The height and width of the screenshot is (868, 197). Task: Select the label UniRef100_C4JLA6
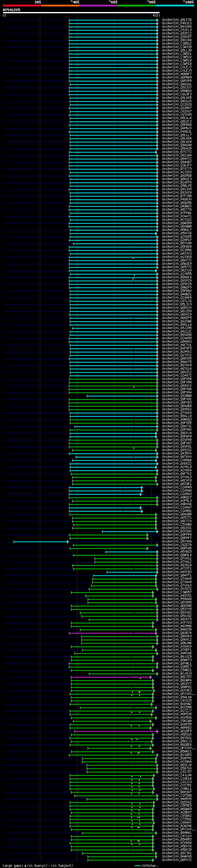click(x=177, y=775)
